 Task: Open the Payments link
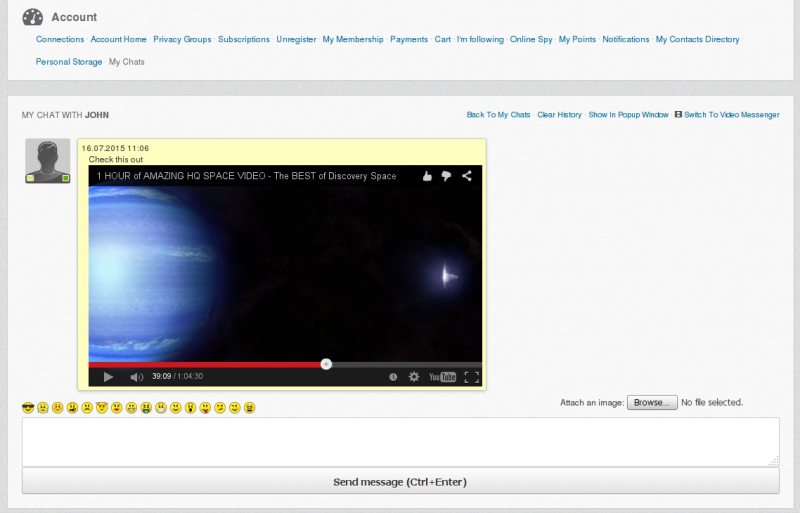409,39
